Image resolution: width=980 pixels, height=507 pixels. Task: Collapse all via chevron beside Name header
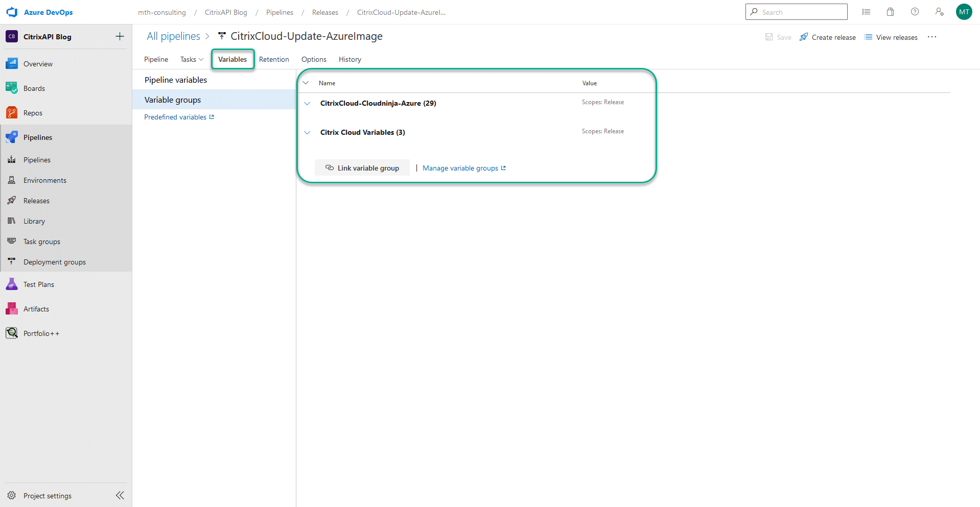tap(306, 83)
